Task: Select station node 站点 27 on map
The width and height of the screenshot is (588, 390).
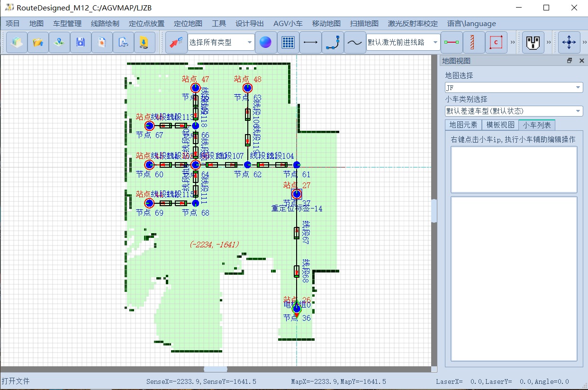Action: 297,194
